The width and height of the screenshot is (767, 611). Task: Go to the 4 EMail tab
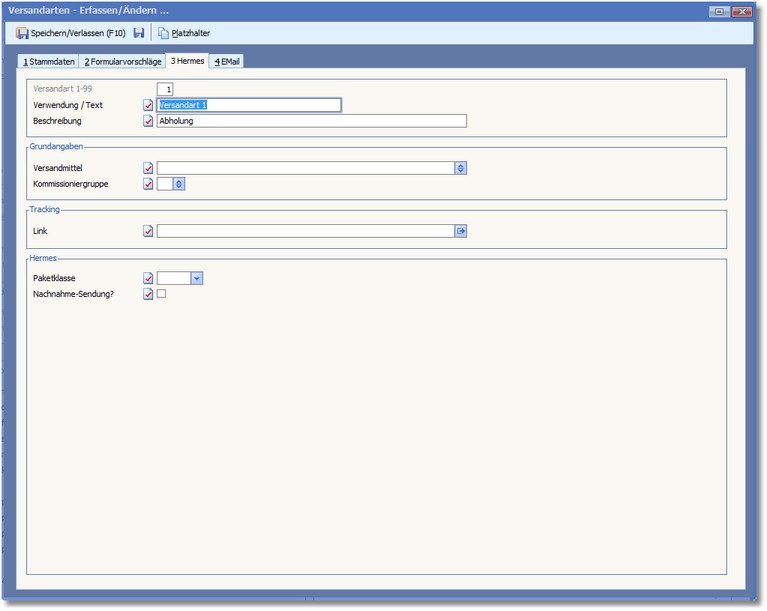(227, 61)
